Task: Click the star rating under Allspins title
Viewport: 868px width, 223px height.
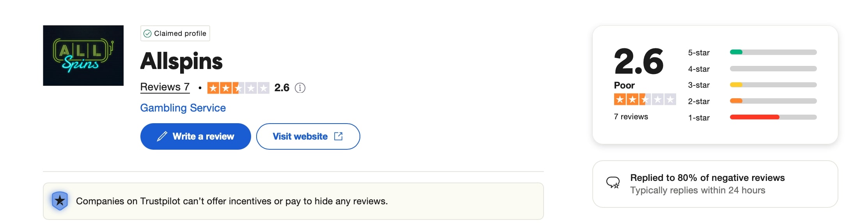Action: coord(238,88)
